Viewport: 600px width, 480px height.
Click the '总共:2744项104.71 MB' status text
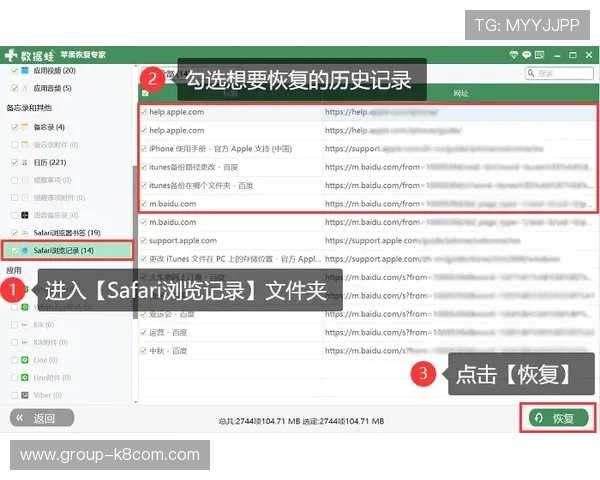coord(259,421)
